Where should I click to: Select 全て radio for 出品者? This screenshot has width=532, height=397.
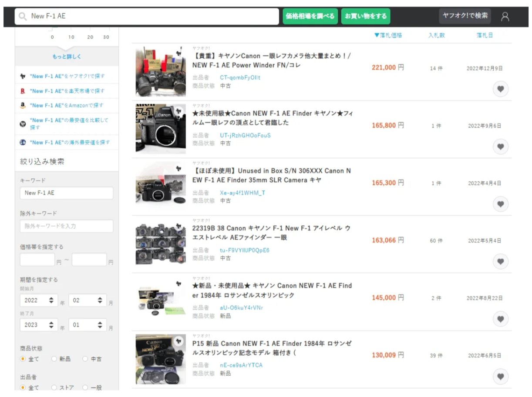coord(23,387)
